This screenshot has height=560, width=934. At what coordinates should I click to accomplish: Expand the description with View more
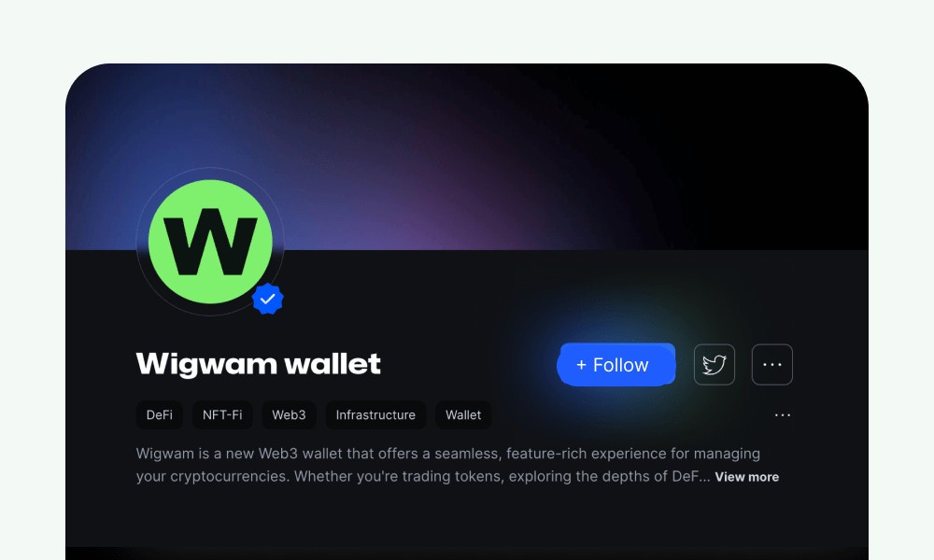747,477
